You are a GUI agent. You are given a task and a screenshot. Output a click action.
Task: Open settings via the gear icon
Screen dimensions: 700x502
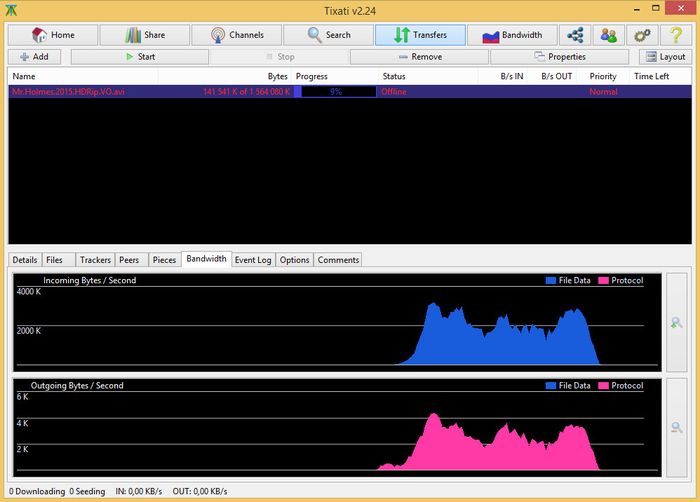pyautogui.click(x=641, y=35)
